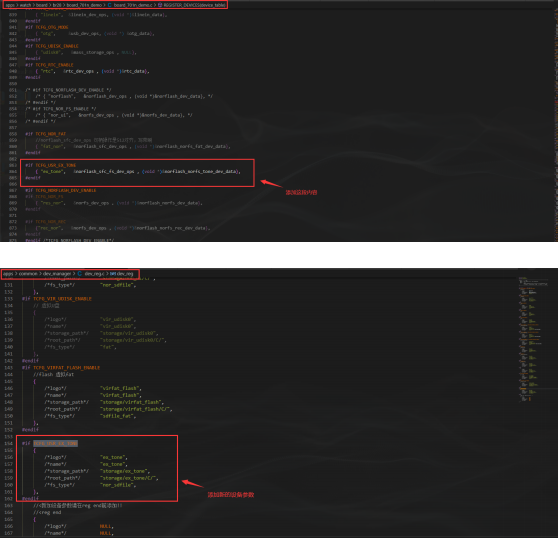Click the NULL value on line 166

coord(106,526)
